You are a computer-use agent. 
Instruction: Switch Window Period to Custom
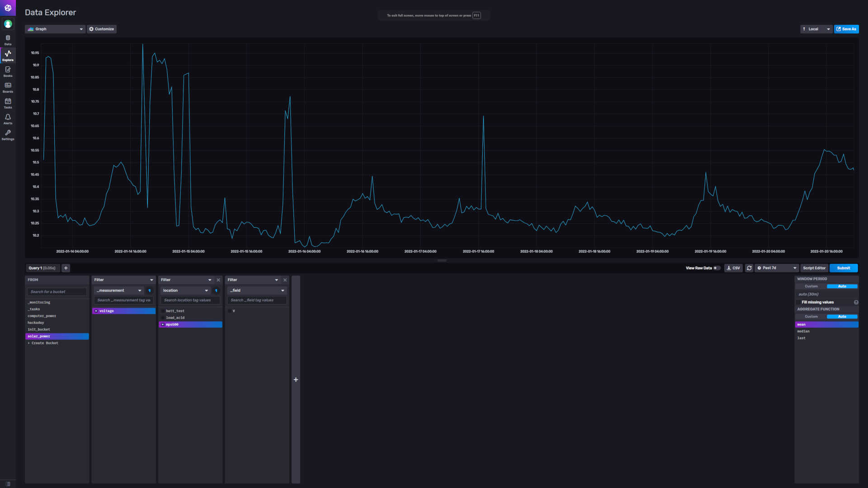click(811, 286)
